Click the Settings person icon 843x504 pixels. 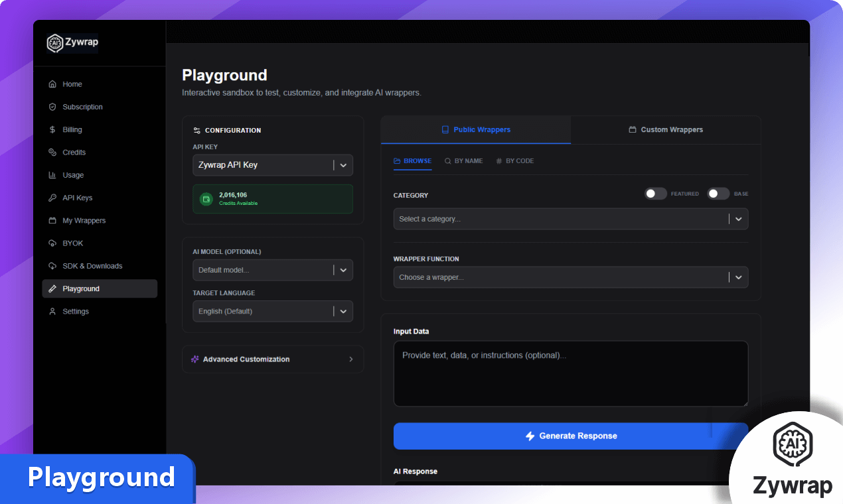52,311
